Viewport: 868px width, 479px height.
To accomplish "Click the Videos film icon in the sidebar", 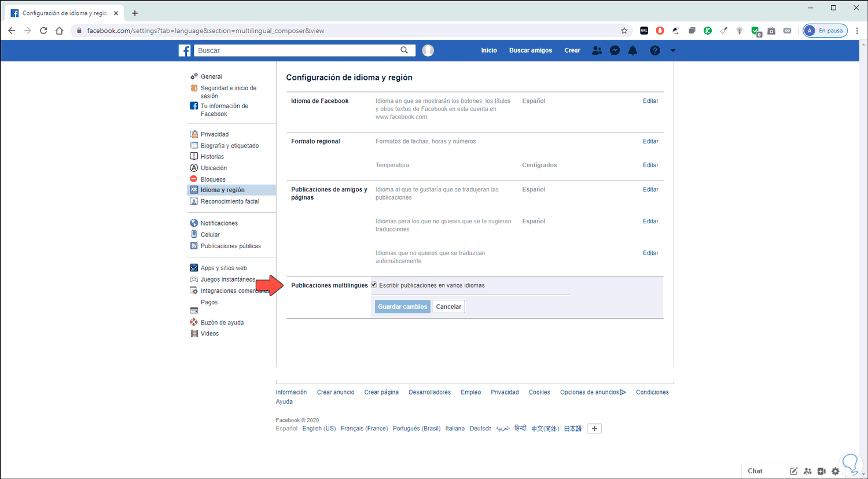I will [x=194, y=333].
